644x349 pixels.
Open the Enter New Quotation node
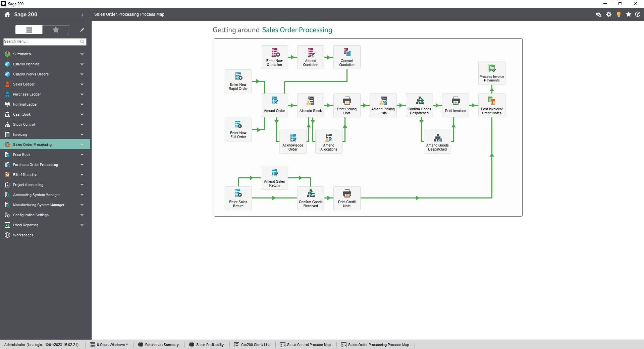274,57
